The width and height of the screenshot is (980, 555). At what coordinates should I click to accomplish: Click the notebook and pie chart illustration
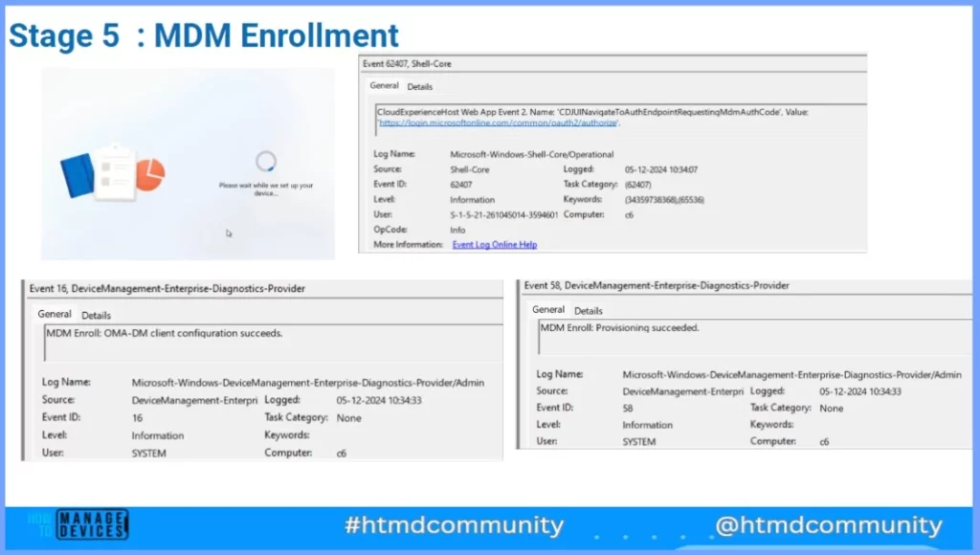click(113, 172)
